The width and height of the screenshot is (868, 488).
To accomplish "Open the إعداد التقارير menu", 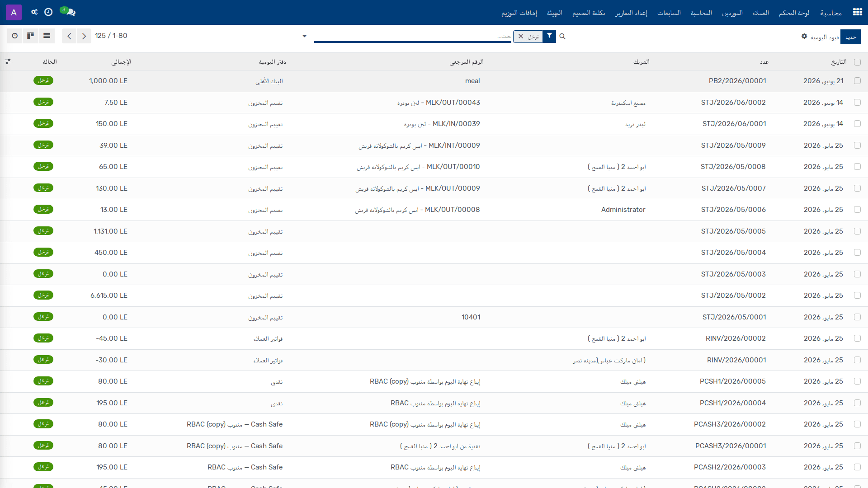I will 632,13.
